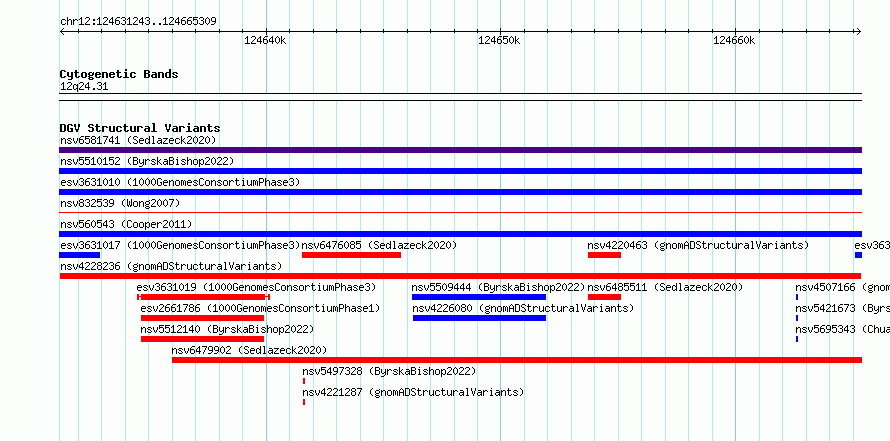The image size is (890, 441).
Task: Click the nsv6581741 (Sedlazeck2020) variant label
Action: click(x=138, y=140)
